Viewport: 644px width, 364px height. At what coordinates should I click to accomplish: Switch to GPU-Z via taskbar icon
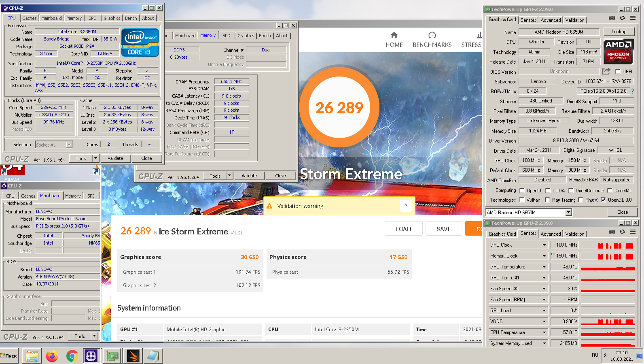pyautogui.click(x=113, y=356)
